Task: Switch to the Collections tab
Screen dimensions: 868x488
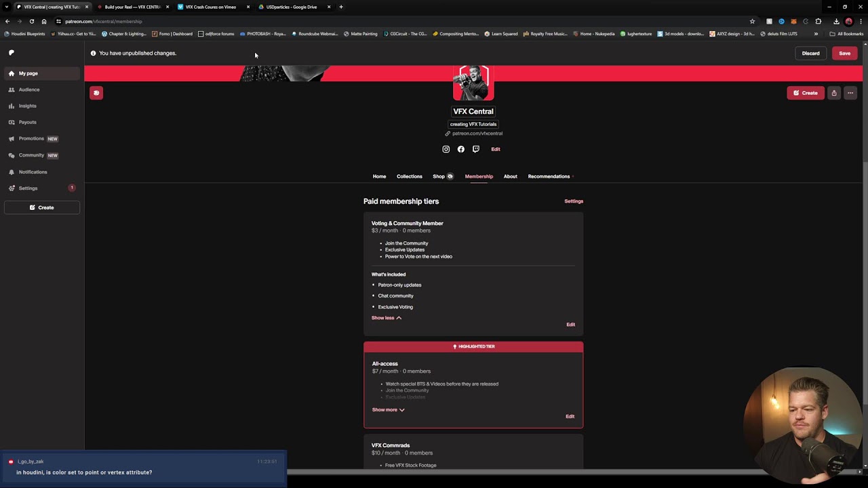Action: [x=410, y=176]
